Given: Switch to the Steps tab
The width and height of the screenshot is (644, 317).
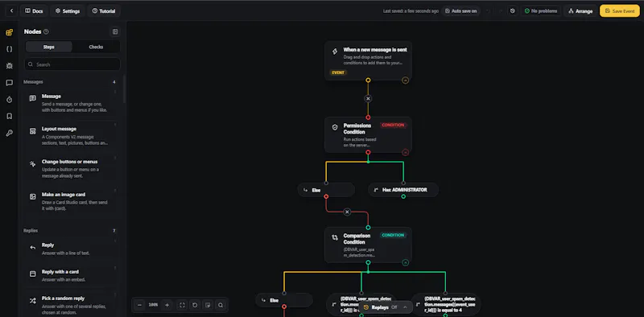Looking at the screenshot, I should 49,47.
